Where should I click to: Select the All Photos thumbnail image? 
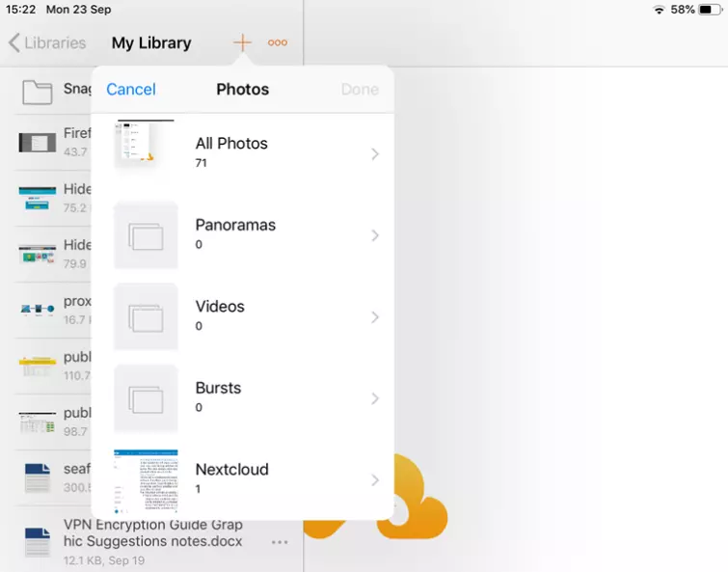[x=146, y=145]
